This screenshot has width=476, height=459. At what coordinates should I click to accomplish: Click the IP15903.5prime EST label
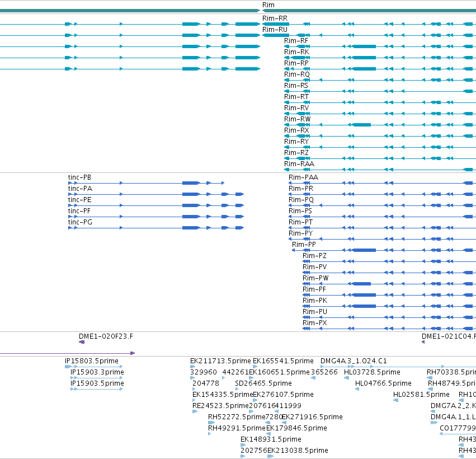coord(97,383)
